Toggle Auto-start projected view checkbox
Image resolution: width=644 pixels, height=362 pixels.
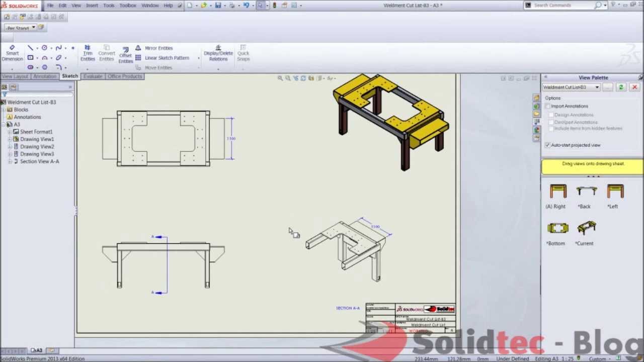[x=547, y=145]
